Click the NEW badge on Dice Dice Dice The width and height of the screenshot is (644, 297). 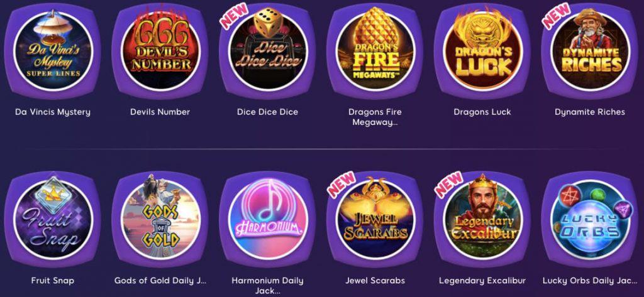point(235,16)
